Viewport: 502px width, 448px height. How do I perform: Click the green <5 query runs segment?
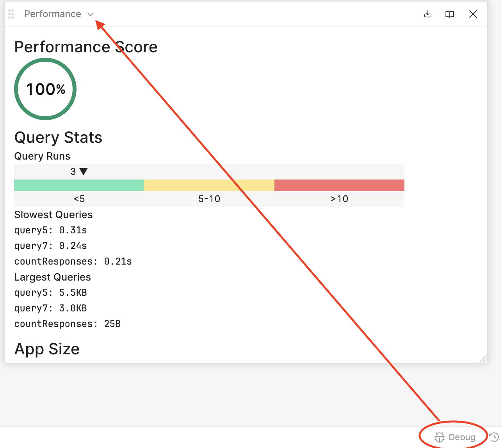79,185
